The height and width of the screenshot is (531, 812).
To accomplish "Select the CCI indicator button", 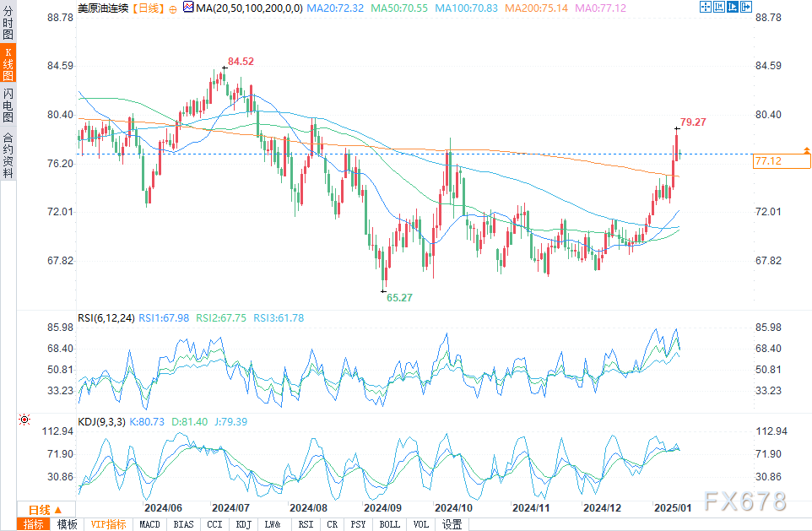I will click(x=214, y=524).
